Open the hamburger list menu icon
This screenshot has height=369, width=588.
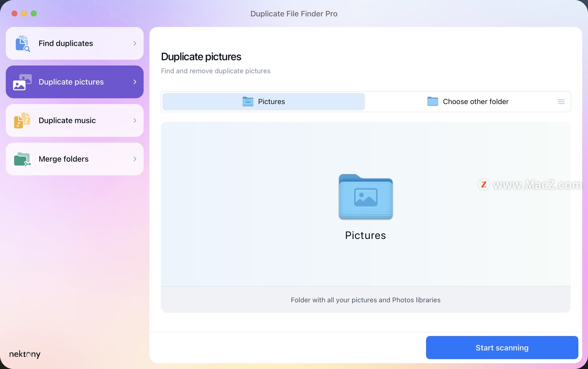(x=561, y=102)
